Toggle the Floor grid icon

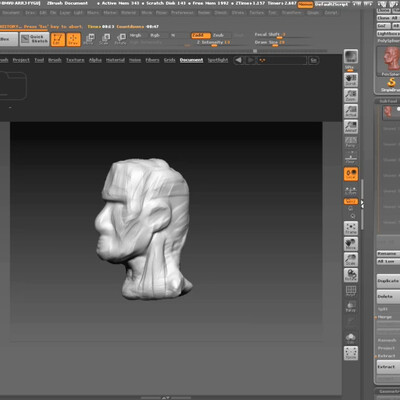[351, 157]
